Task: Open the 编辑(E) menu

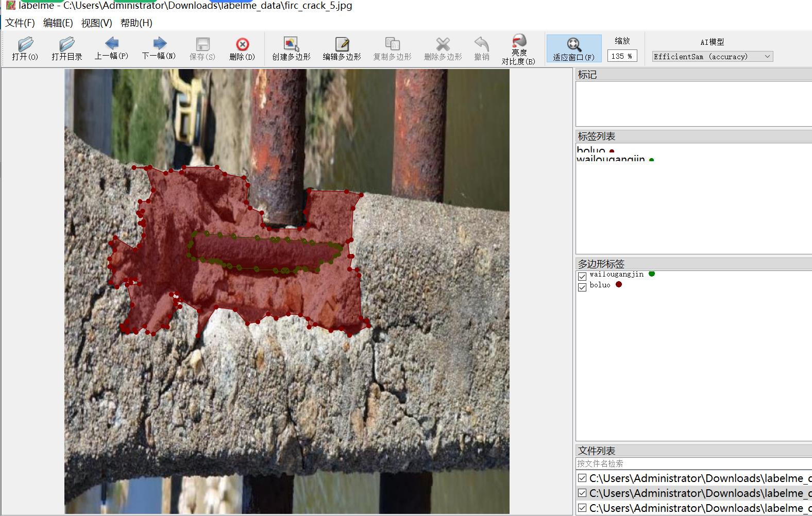Action: pos(58,23)
